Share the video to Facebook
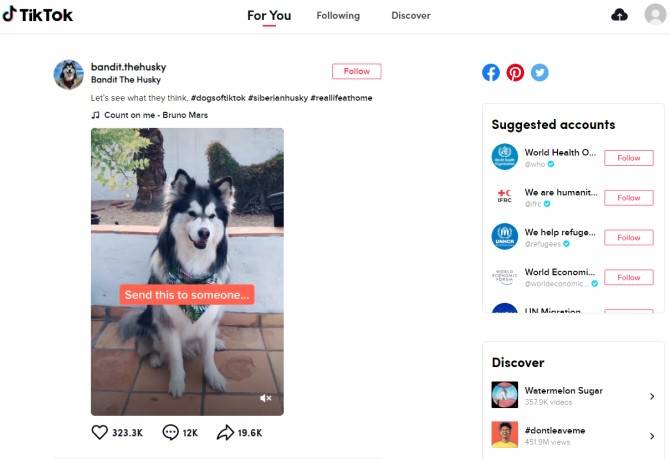Screen dimensions: 670x459 point(491,72)
